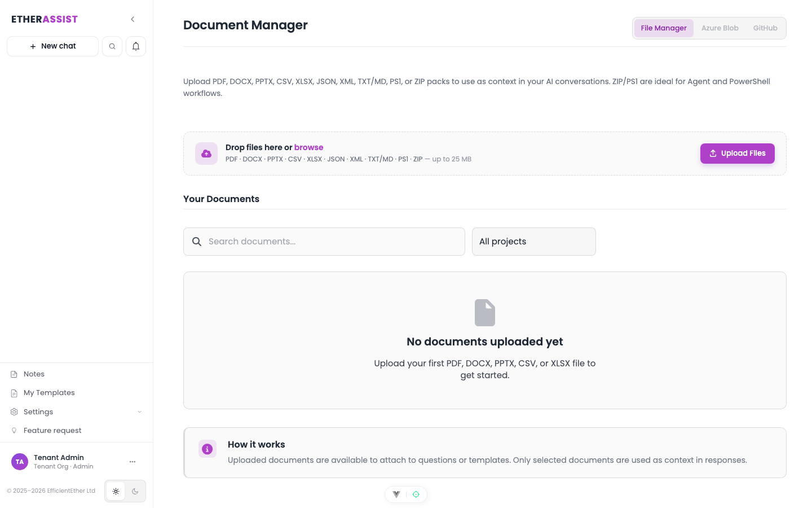Click the Vue devtools logo icon
The width and height of the screenshot is (812, 508).
(396, 494)
